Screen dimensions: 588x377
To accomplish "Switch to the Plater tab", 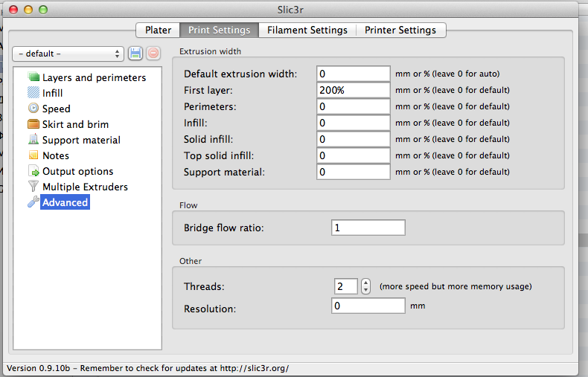I will (158, 30).
